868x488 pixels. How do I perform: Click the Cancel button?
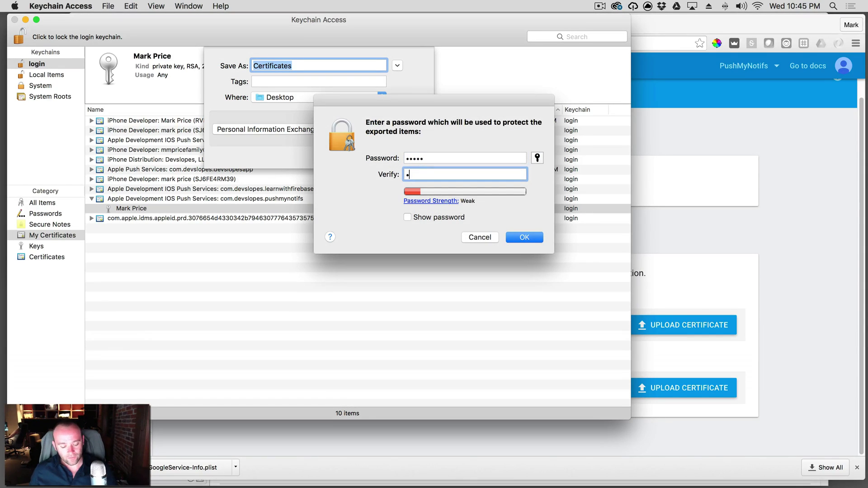tap(480, 237)
